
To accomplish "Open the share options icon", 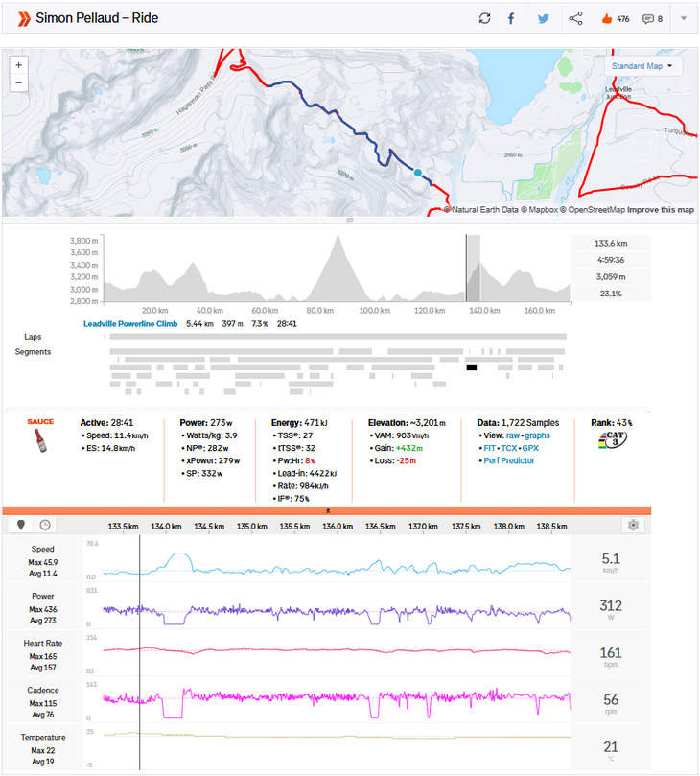I will 575,18.
